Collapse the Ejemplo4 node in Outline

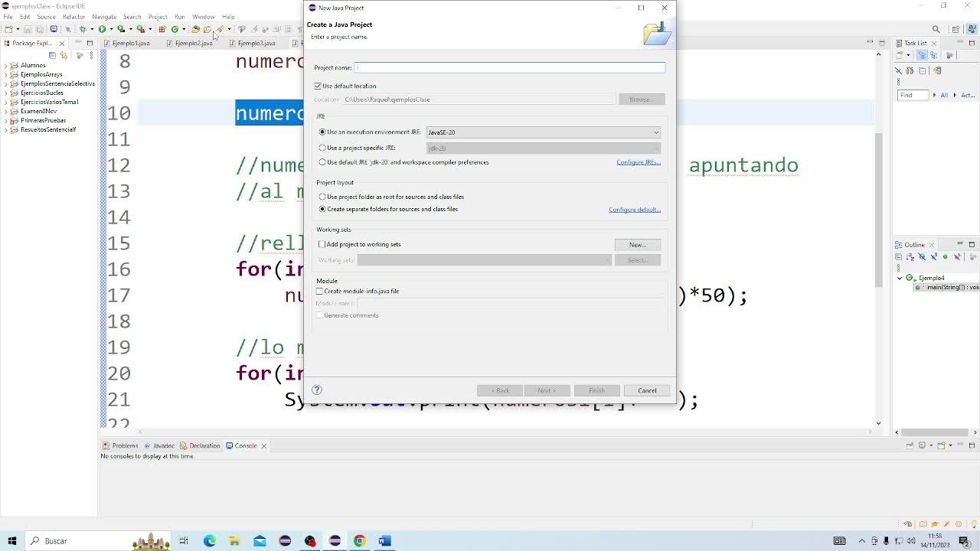[x=900, y=279]
